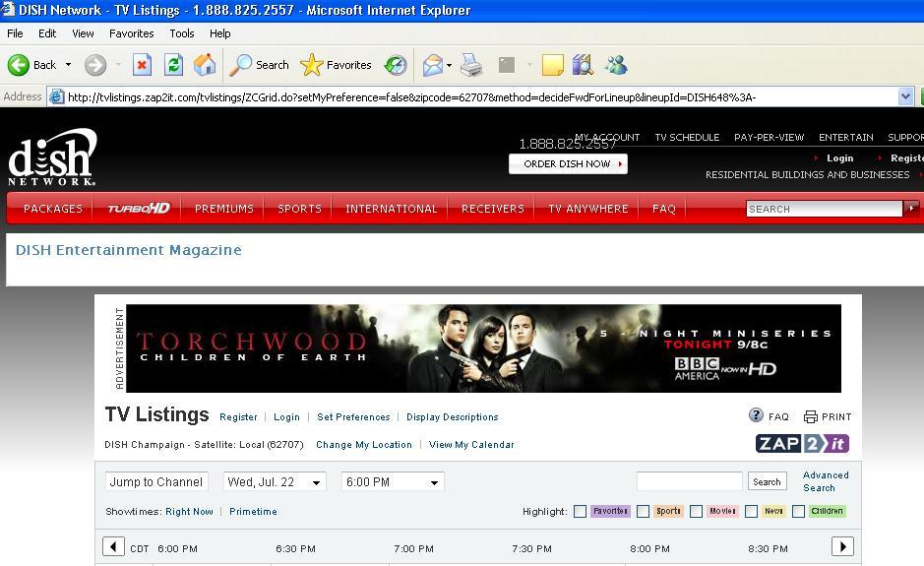Click the dish Network logo
Screen dimensions: 924x566
52,157
